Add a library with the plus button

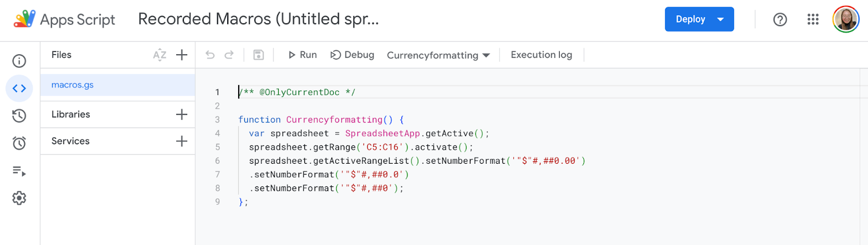coord(182,114)
